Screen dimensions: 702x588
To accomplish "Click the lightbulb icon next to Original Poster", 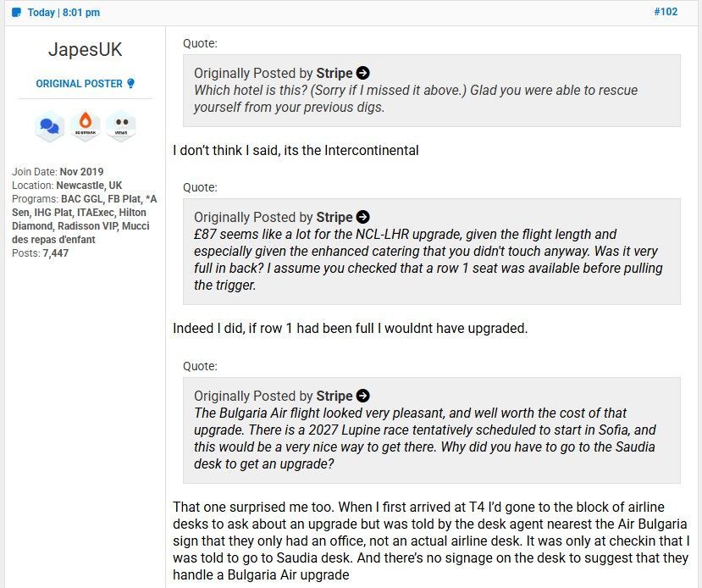I will pos(130,83).
